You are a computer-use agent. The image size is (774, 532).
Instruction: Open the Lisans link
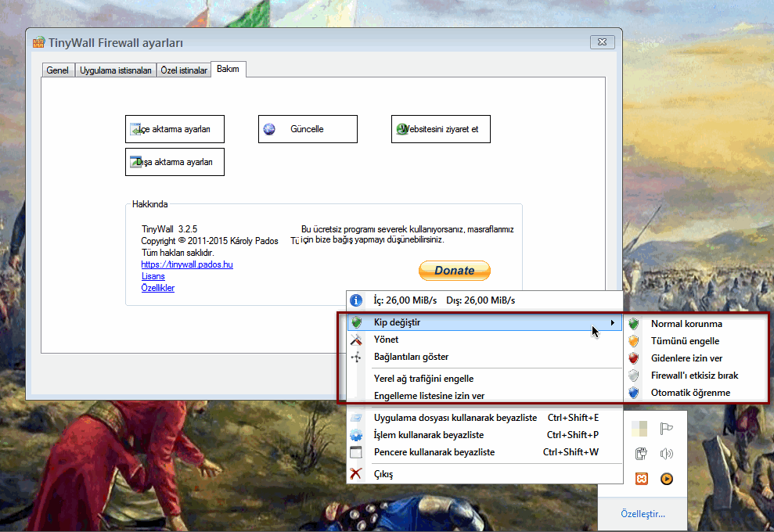153,276
